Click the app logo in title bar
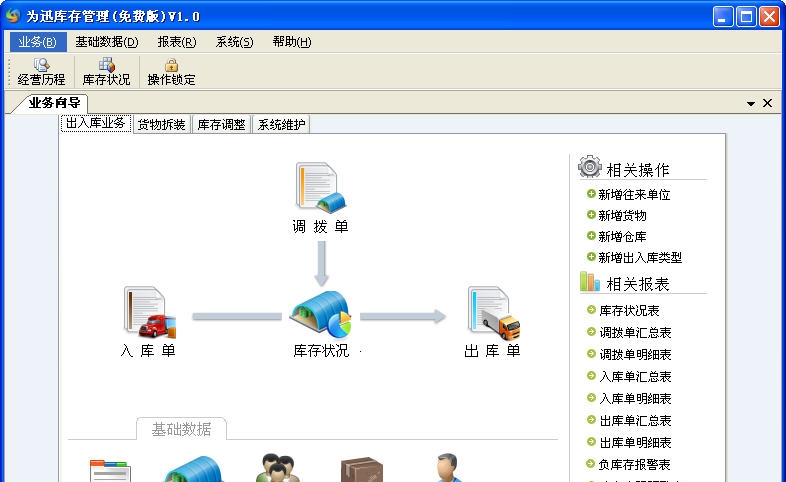The image size is (786, 482). [13, 16]
